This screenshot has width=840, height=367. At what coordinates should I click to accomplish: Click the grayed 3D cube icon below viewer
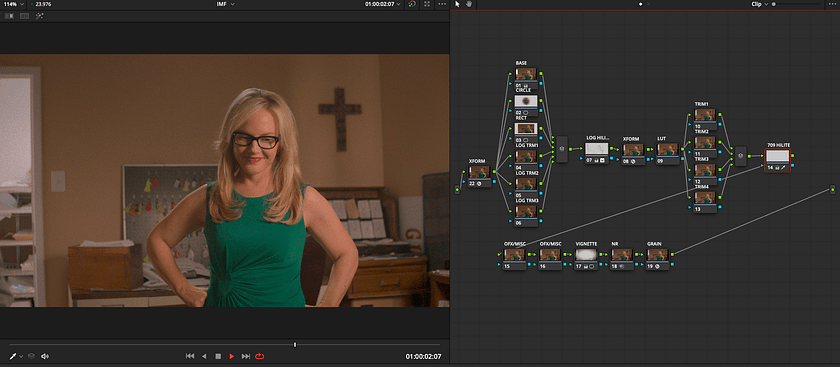click(x=32, y=356)
